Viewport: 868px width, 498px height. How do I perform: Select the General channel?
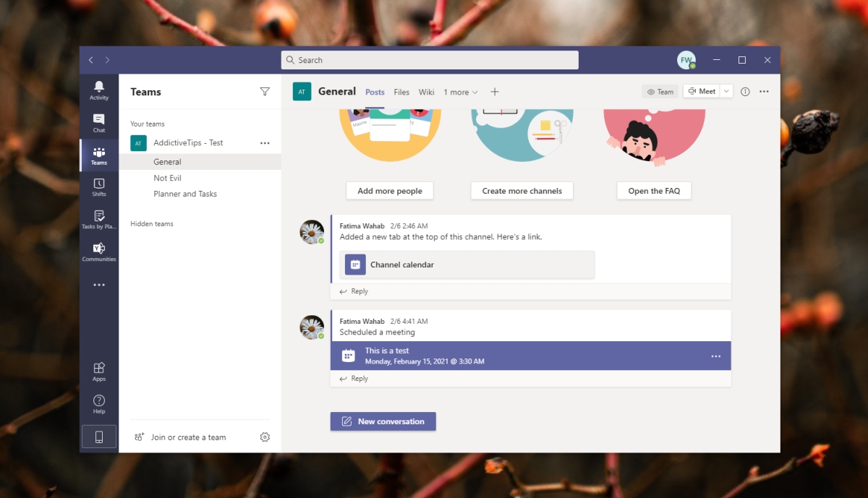coord(200,162)
